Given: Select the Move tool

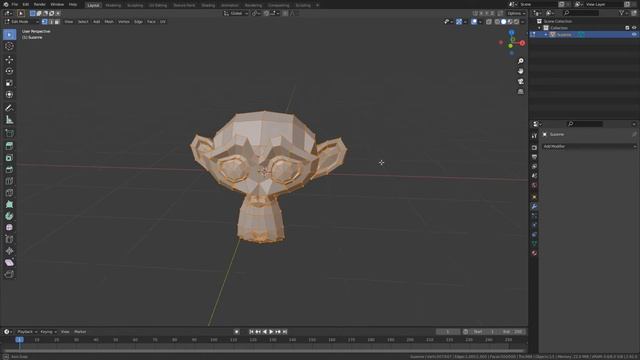Looking at the screenshot, I should coord(9,60).
